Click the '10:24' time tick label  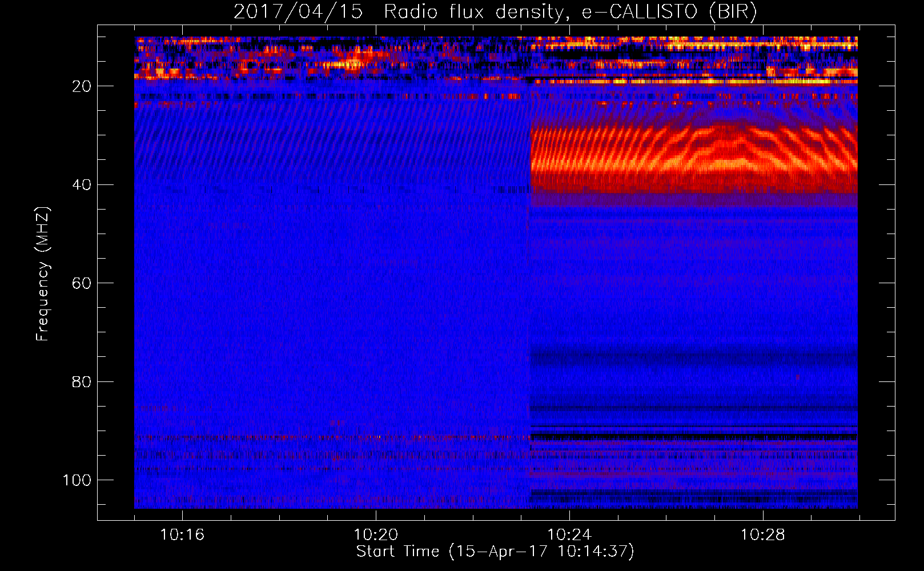pos(569,535)
